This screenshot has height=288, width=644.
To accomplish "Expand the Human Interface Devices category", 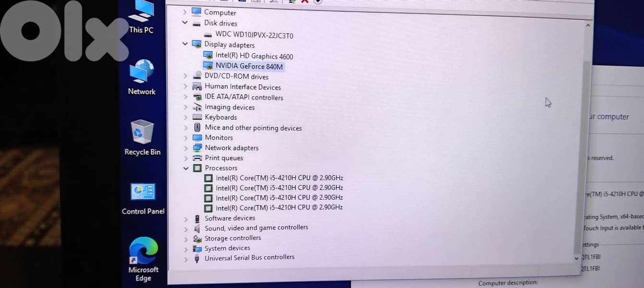I will tap(186, 87).
